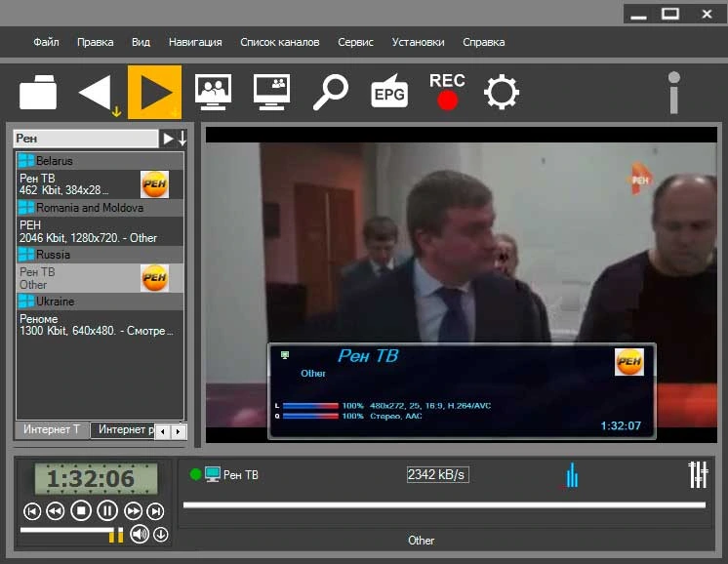Open the picture-in-picture monitor icon

point(271,92)
